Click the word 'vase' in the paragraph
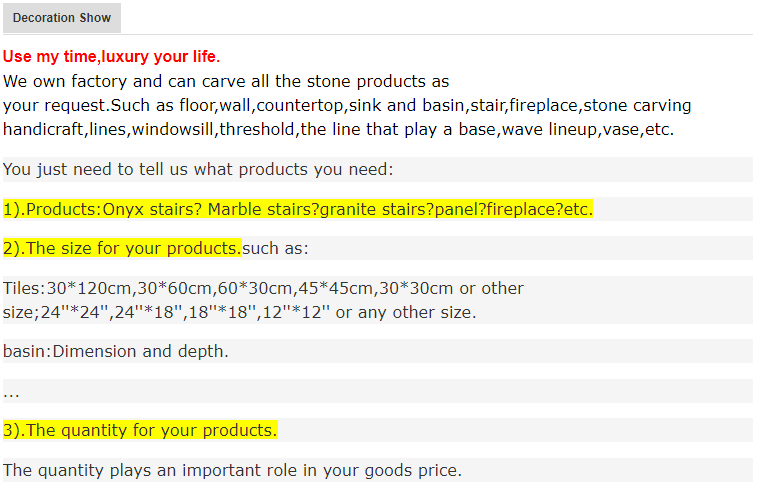This screenshot has height=485, width=758. coord(620,129)
